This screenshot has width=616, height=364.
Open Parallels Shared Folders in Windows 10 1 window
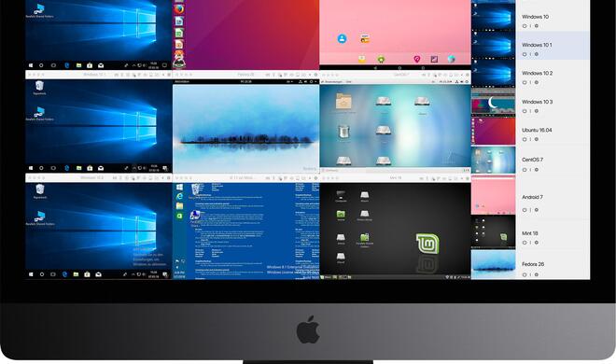tap(39, 114)
